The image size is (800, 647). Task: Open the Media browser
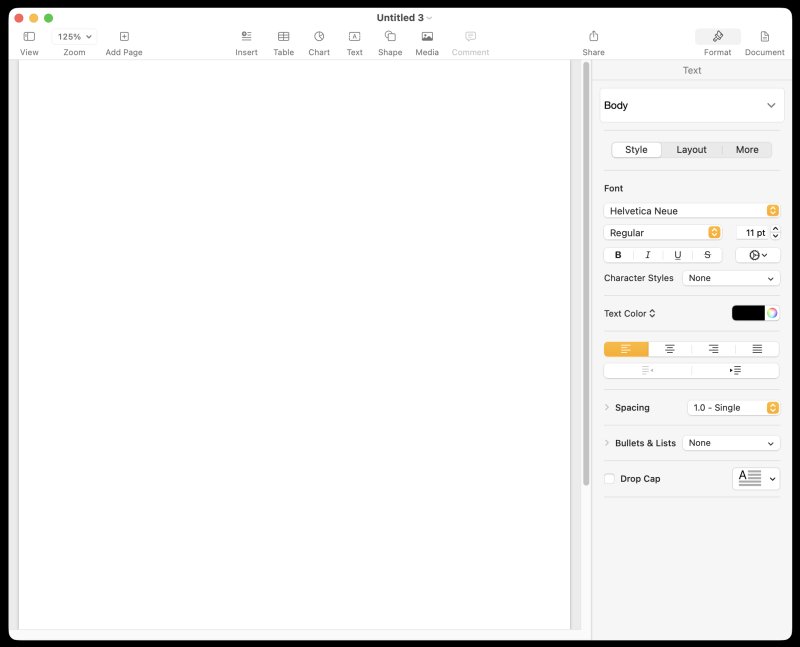tap(426, 37)
